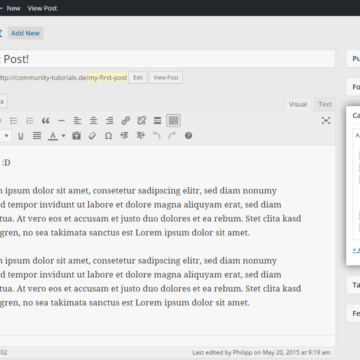The width and height of the screenshot is (360, 360).
Task: Align text left
Action: (x=77, y=121)
